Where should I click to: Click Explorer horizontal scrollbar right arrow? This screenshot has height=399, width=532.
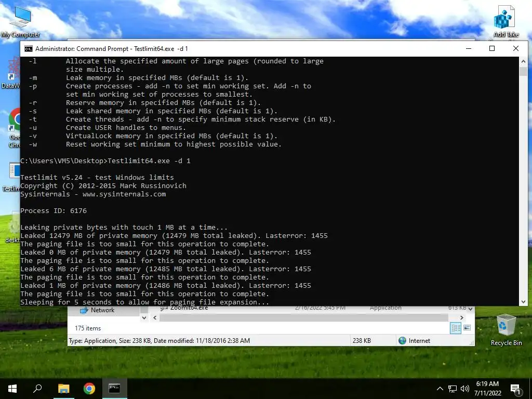pos(461,317)
